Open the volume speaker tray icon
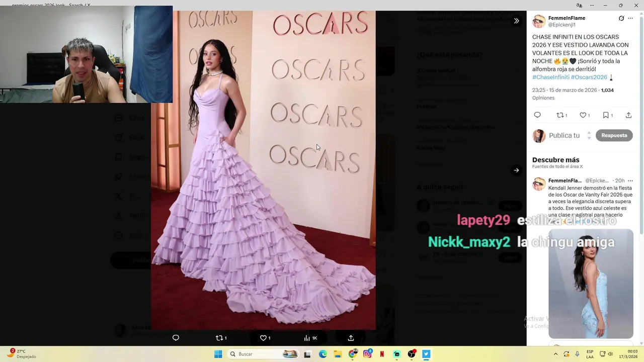 (x=610, y=354)
